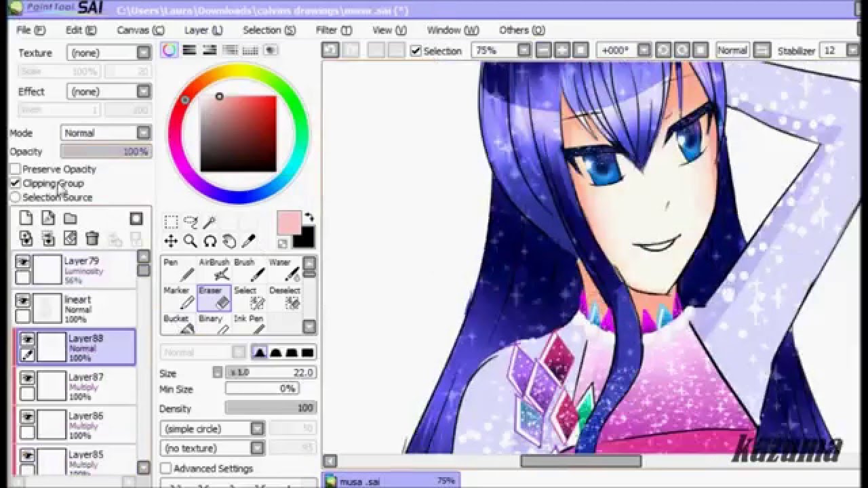The image size is (868, 488).
Task: Select the AirBrush tool
Action: pos(214,270)
